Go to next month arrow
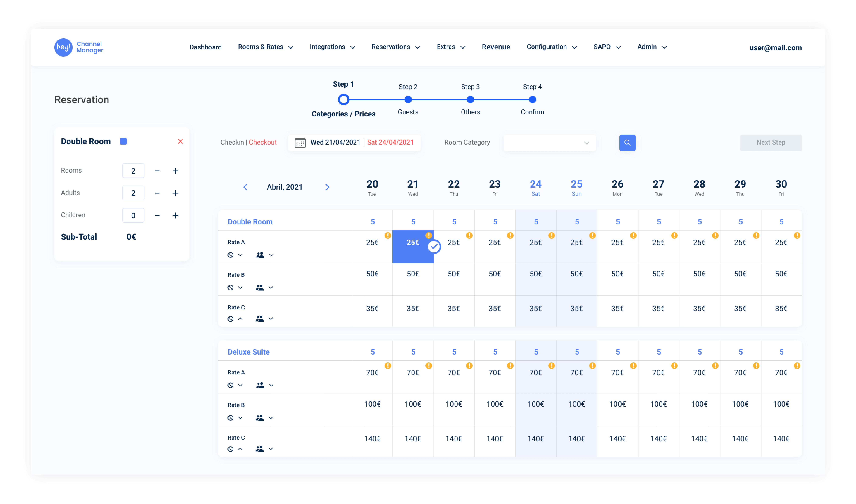This screenshot has height=504, width=856. pos(327,187)
